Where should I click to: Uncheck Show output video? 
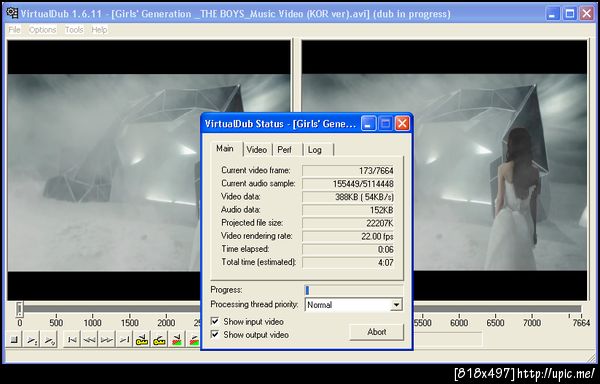coord(215,335)
